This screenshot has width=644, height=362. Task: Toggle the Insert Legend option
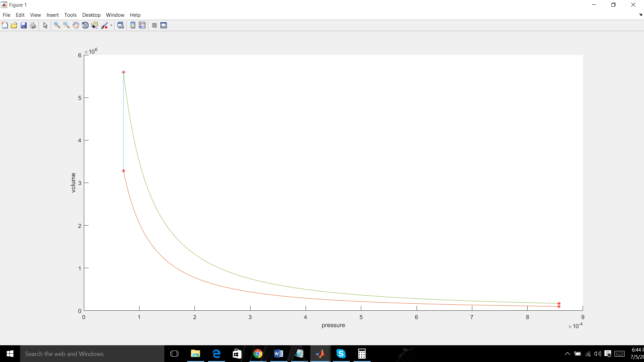[x=142, y=25]
